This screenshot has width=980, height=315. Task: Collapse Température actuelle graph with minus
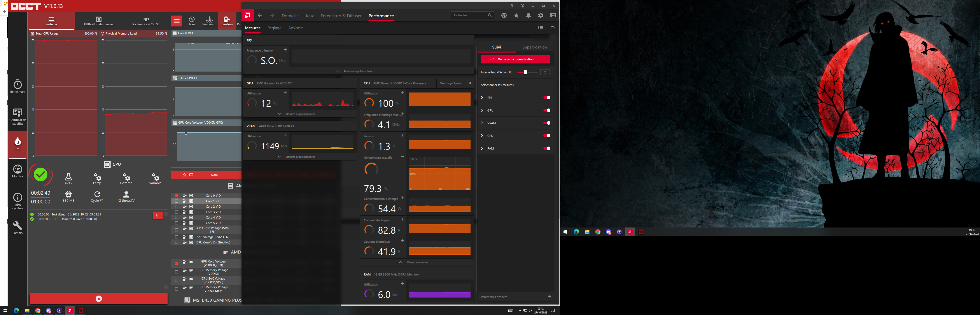click(x=402, y=157)
